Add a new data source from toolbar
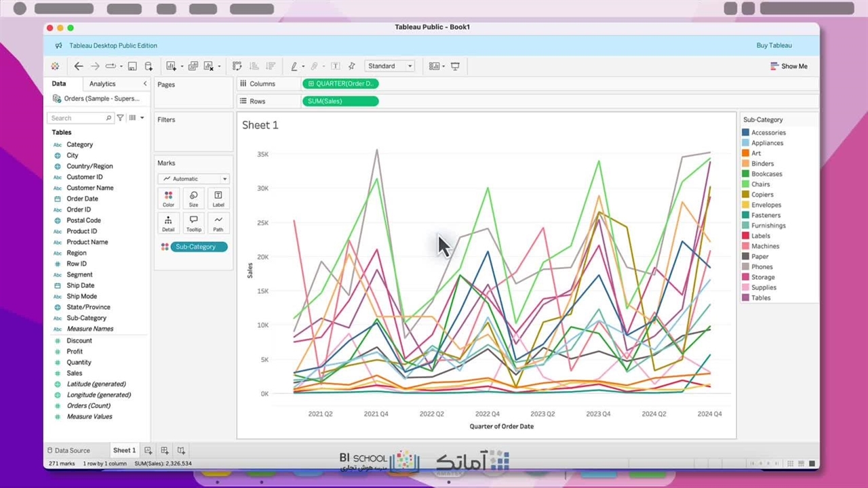Viewport: 868px width, 488px height. [149, 66]
